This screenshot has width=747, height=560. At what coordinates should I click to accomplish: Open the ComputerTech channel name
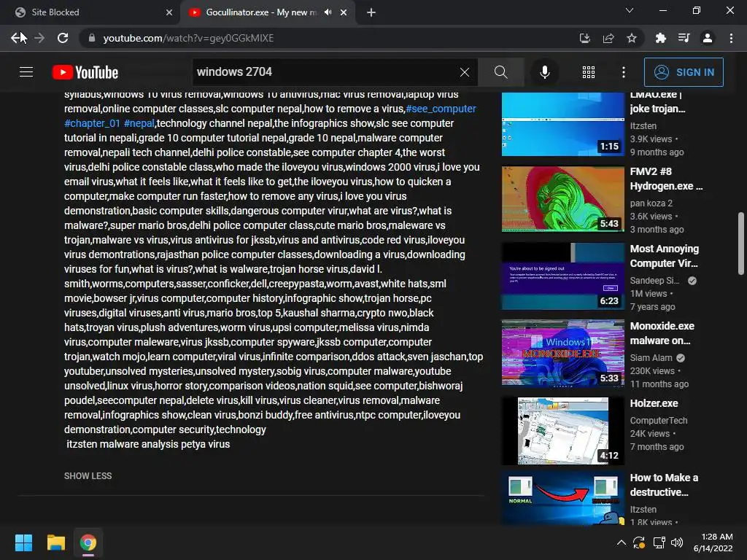(x=659, y=421)
